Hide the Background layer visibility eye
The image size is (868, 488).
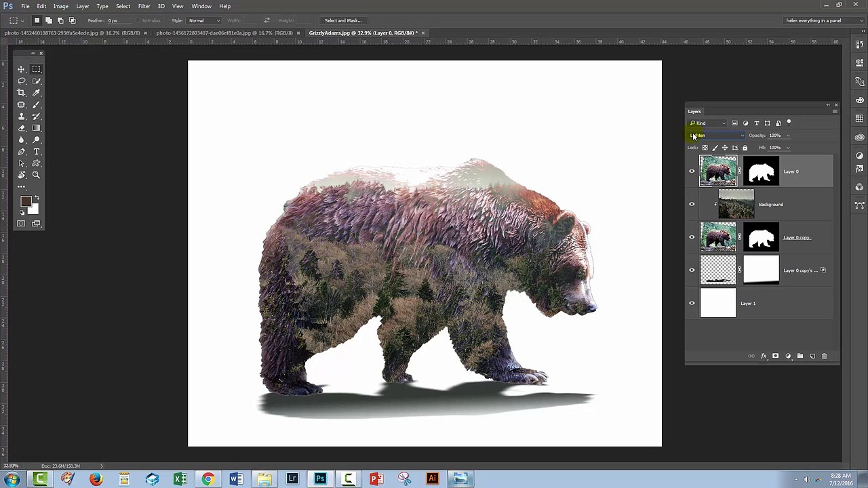(x=692, y=204)
